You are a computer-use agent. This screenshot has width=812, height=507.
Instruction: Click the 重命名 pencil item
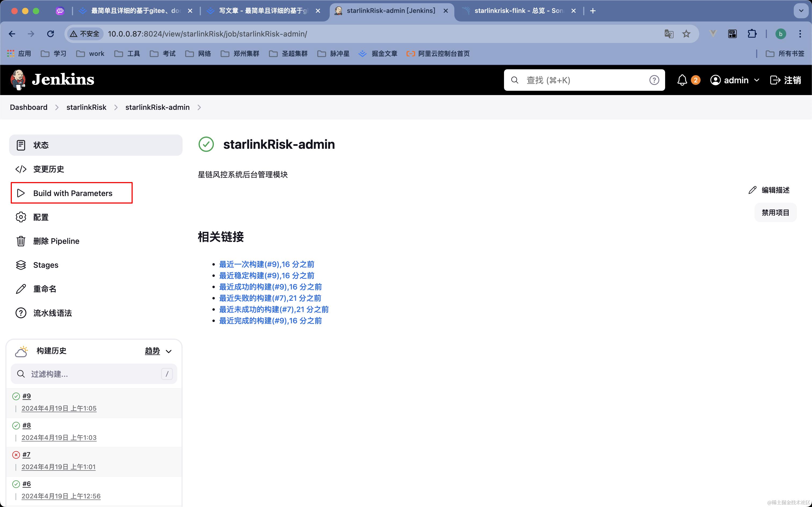coord(44,289)
